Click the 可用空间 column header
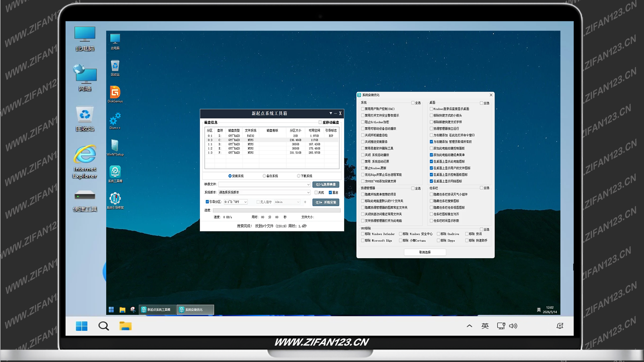The width and height of the screenshot is (644, 362). click(314, 131)
